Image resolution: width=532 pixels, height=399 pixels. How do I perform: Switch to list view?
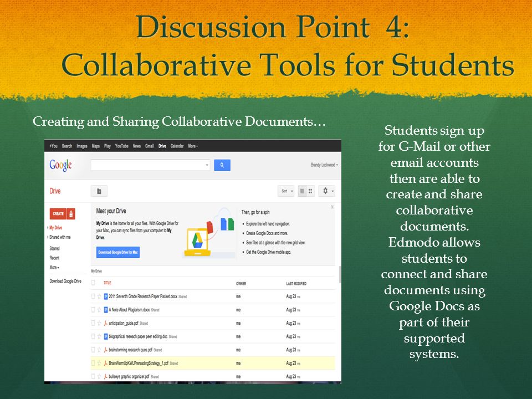(302, 191)
